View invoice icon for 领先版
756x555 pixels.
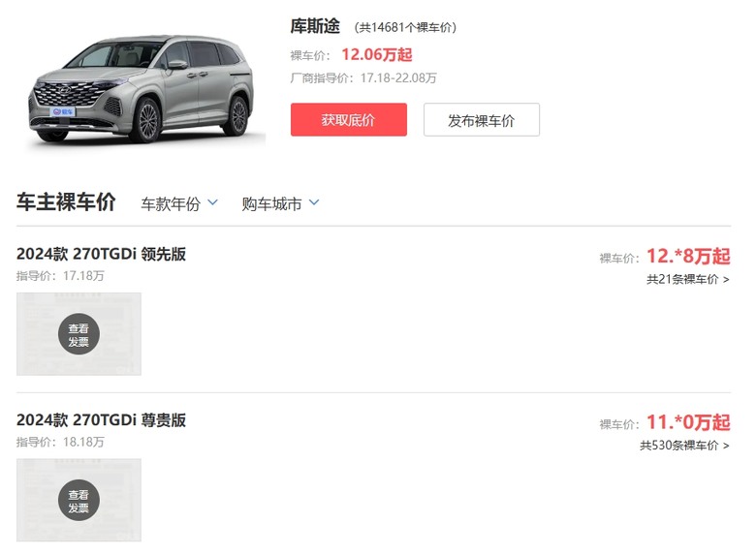coord(79,334)
